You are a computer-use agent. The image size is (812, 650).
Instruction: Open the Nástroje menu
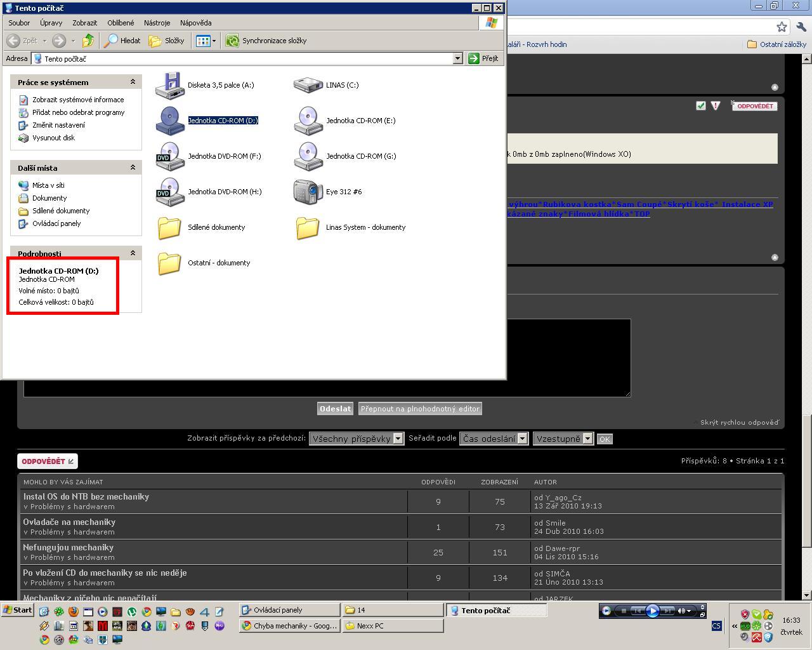pyautogui.click(x=157, y=23)
